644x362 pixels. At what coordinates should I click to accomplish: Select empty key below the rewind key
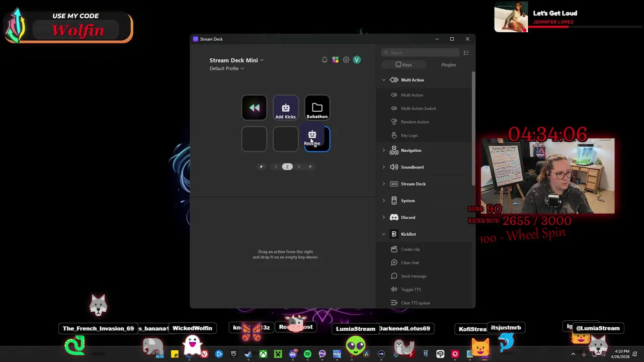tap(254, 139)
